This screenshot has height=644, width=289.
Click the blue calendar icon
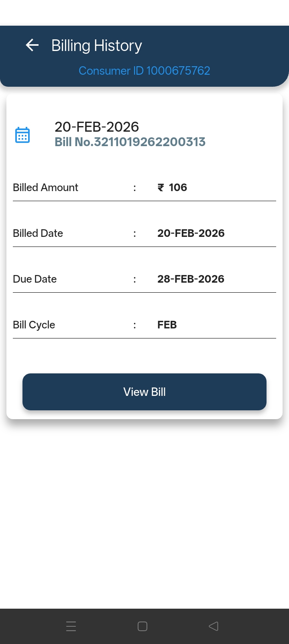[x=22, y=135]
